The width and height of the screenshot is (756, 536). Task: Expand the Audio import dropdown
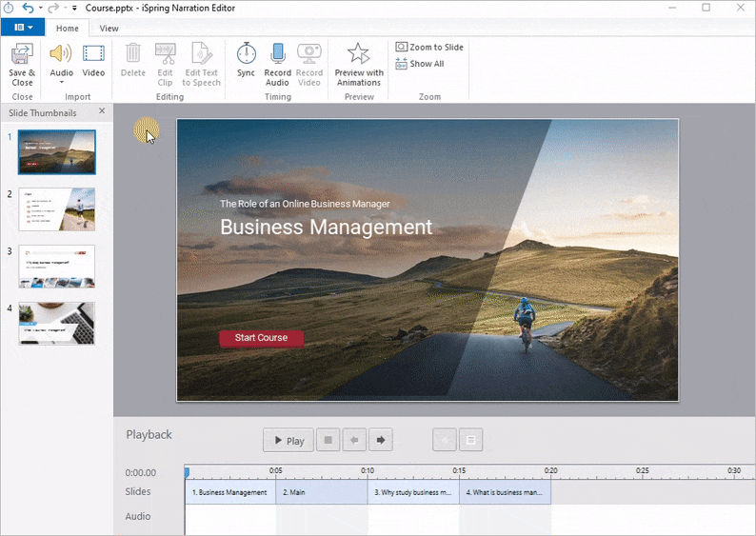click(x=61, y=83)
